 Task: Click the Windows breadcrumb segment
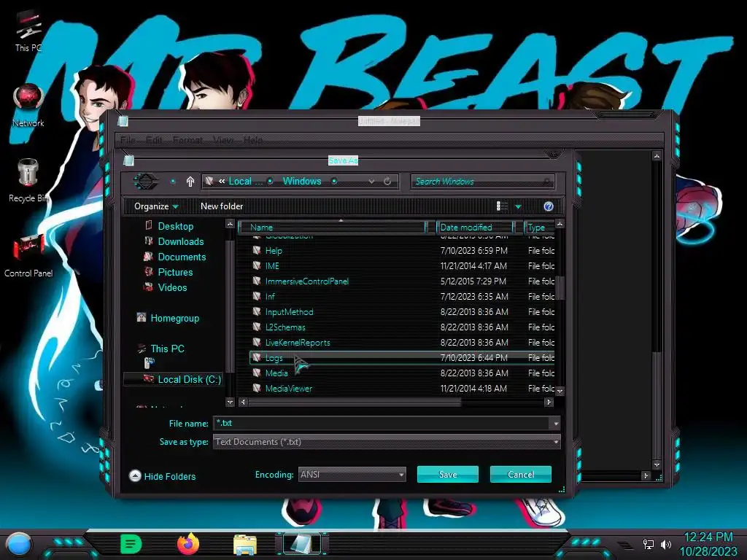(x=302, y=182)
